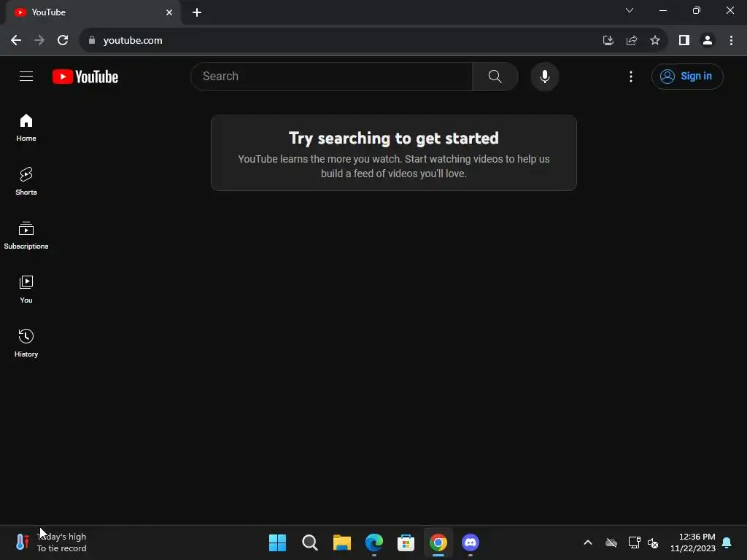
Task: Open network and volume quick settings
Action: pos(643,542)
